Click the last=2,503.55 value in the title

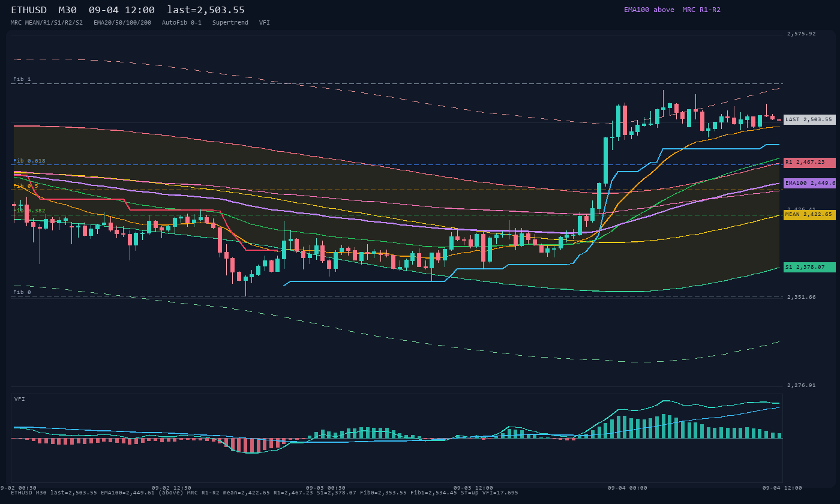click(206, 10)
